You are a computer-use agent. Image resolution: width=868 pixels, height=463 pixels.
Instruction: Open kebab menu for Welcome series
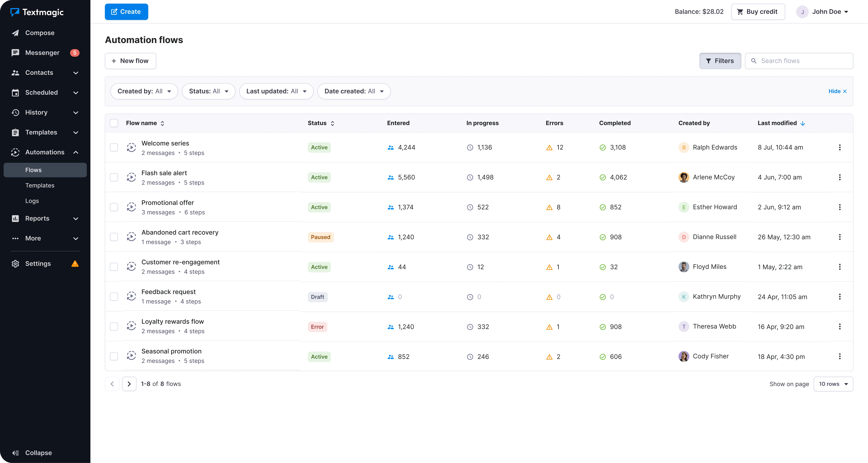[x=839, y=147]
